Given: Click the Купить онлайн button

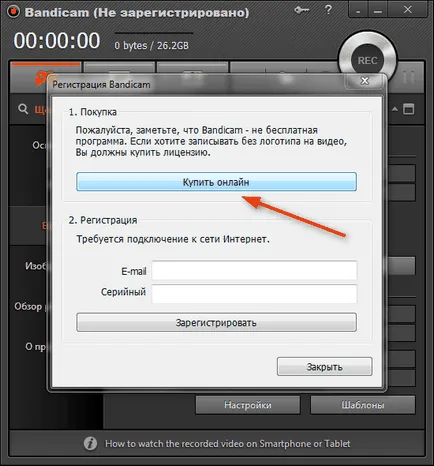Looking at the screenshot, I should pyautogui.click(x=216, y=182).
